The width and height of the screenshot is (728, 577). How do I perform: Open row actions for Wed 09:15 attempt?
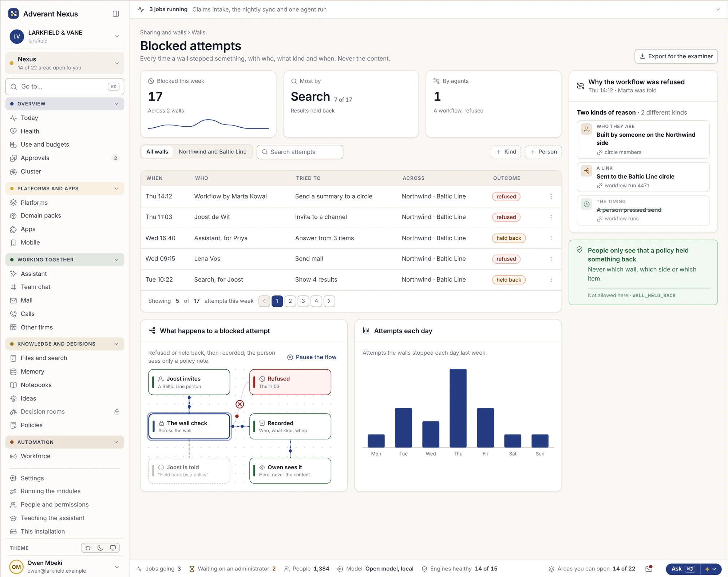(551, 259)
